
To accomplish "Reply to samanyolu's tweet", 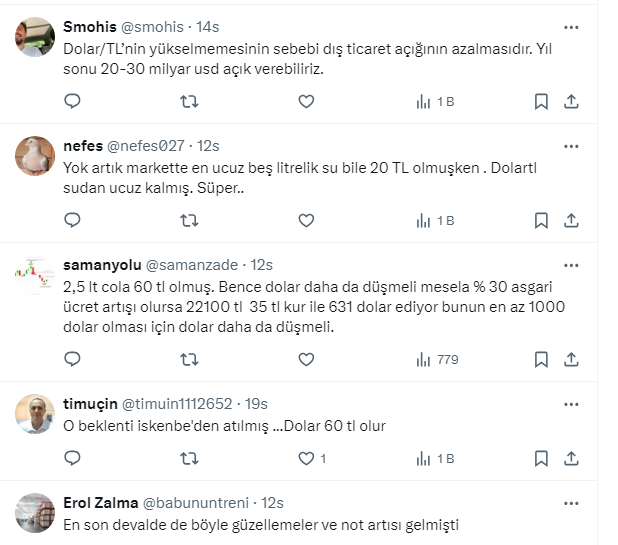I will click(72, 359).
